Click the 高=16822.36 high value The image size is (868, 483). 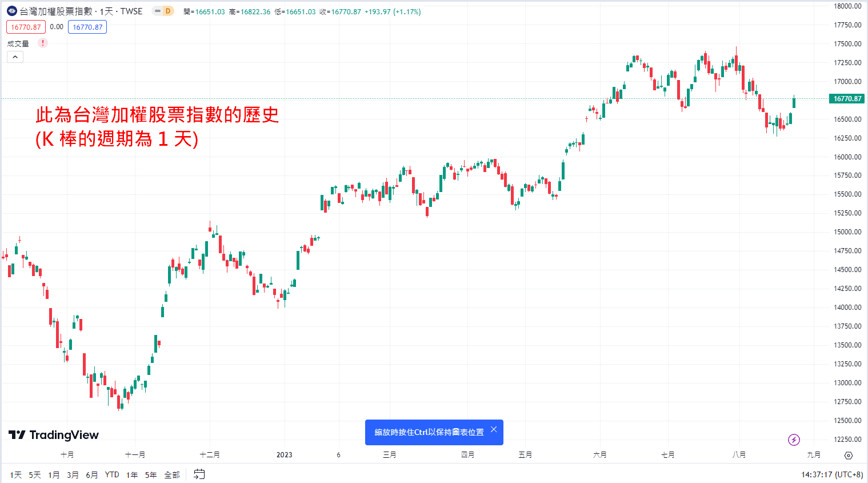point(250,11)
